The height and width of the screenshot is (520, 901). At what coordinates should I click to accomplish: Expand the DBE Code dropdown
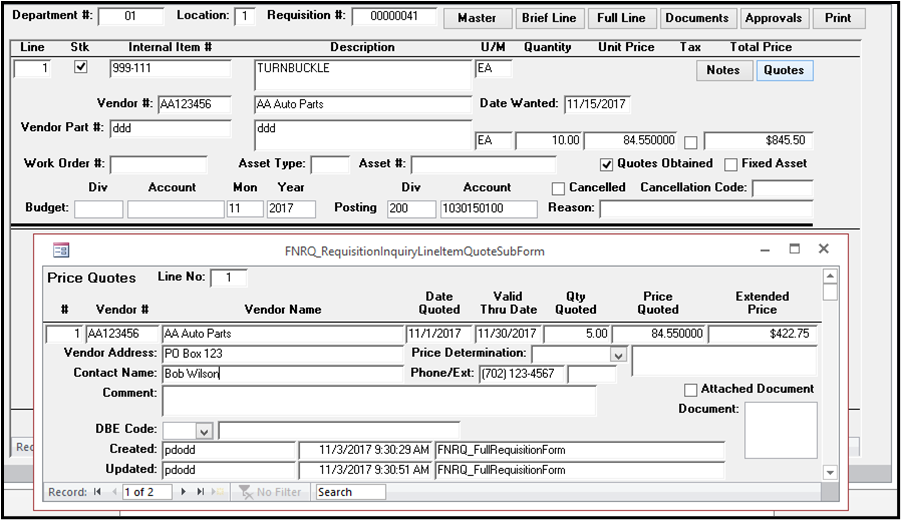coord(204,430)
